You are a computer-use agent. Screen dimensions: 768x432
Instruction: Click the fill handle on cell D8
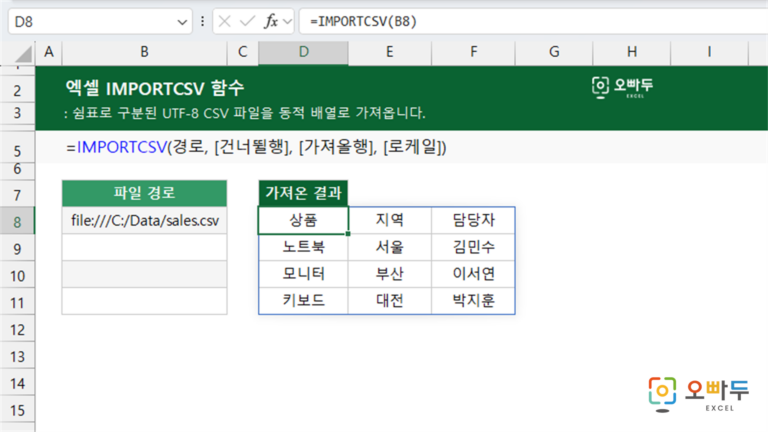(x=348, y=234)
